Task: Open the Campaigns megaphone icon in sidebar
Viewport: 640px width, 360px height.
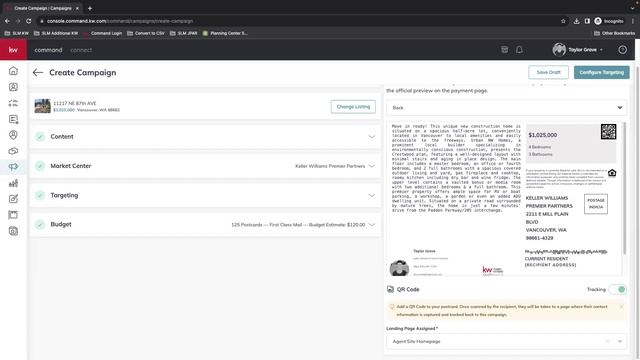Action: tap(13, 167)
